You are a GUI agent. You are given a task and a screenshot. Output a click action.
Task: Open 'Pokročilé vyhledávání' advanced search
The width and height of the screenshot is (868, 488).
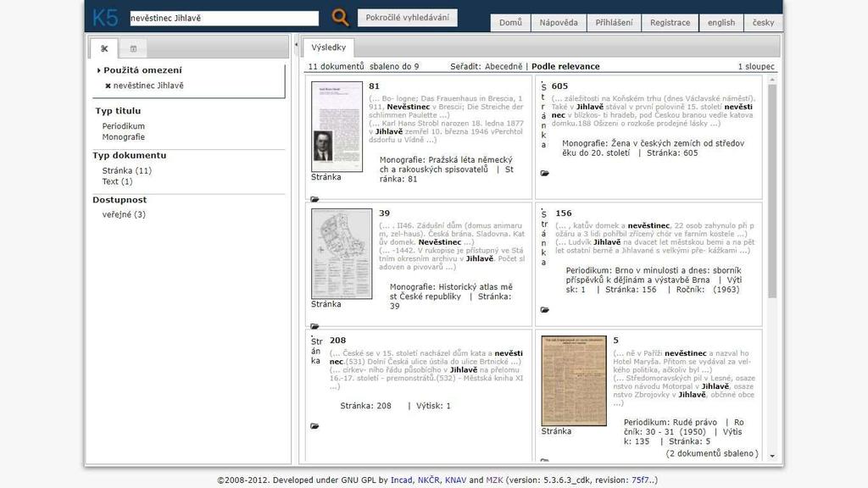tap(408, 17)
